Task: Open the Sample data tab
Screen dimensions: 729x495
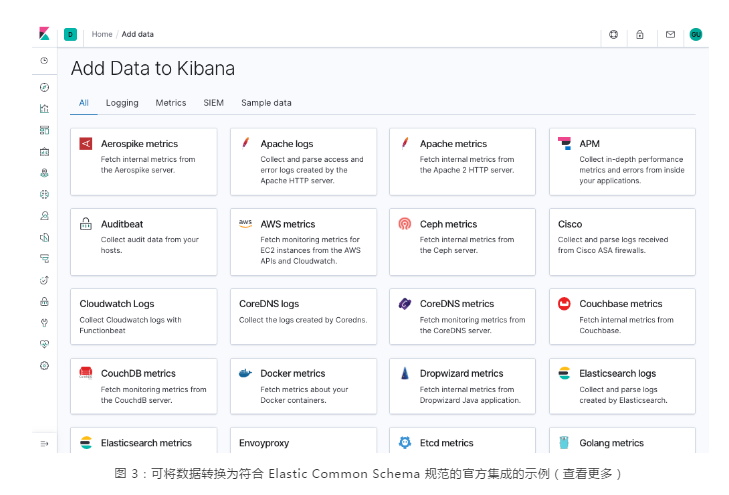Action: point(266,103)
